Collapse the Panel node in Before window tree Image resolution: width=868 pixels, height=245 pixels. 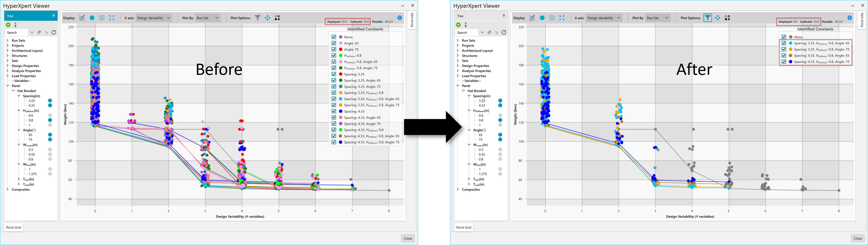click(8, 86)
